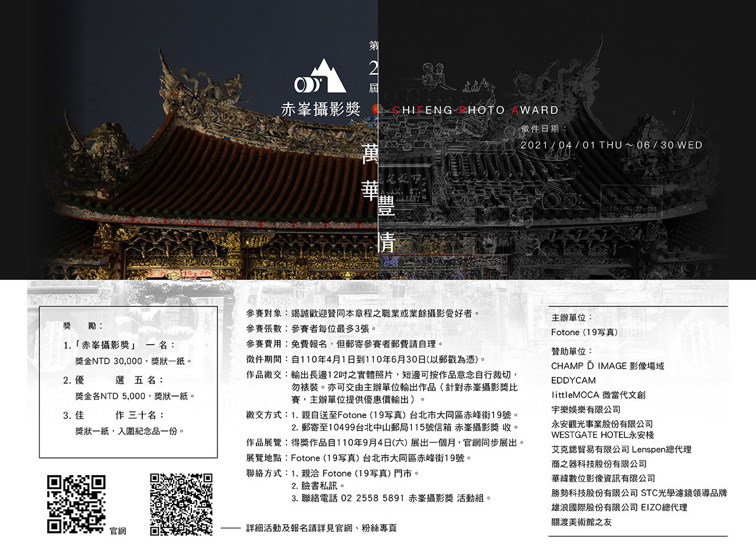Click the text 獎金各NTD 5,000，獎狀一紙
This screenshot has width=756, height=556.
[x=135, y=396]
